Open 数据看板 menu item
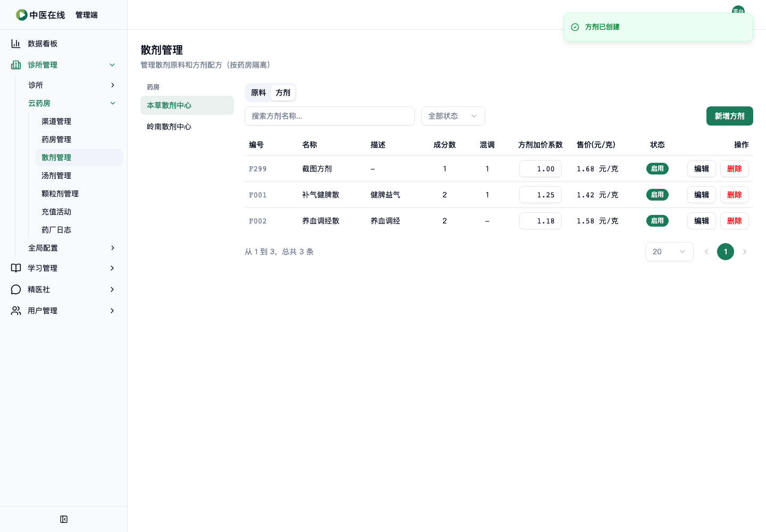Image resolution: width=766 pixels, height=532 pixels. pos(63,44)
